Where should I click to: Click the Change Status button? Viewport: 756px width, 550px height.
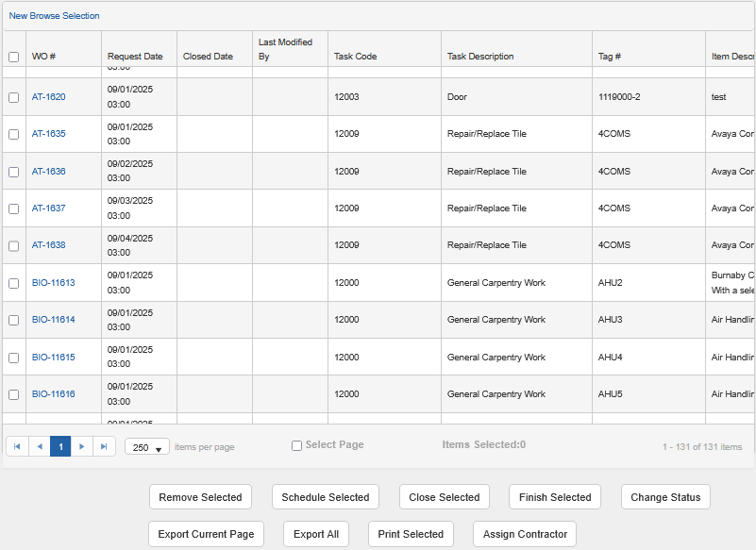665,496
